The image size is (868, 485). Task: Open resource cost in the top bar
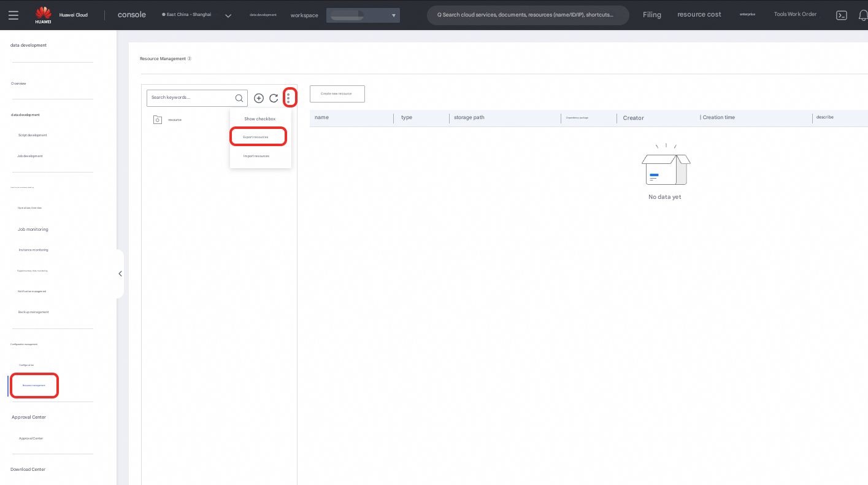(x=699, y=15)
